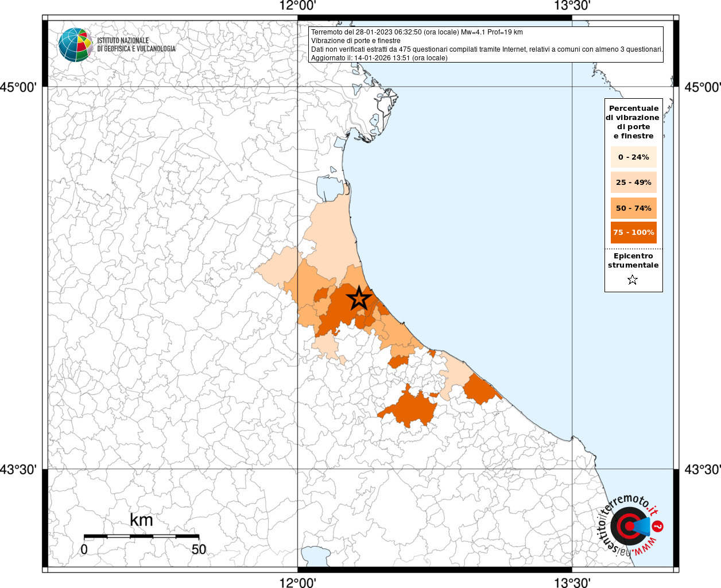Click the small star in the legend
This screenshot has height=588, width=721.
click(x=633, y=280)
